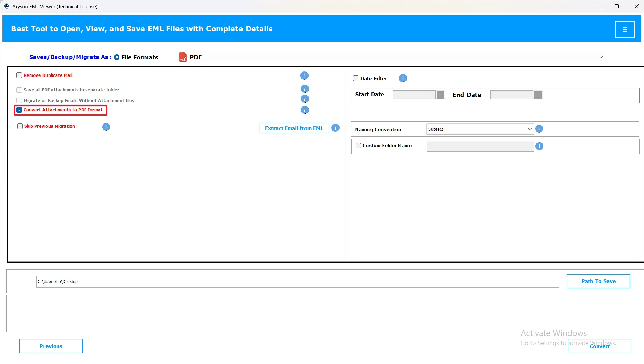Image resolution: width=644 pixels, height=364 pixels.
Task: Click the destination path text field
Action: [297, 282]
